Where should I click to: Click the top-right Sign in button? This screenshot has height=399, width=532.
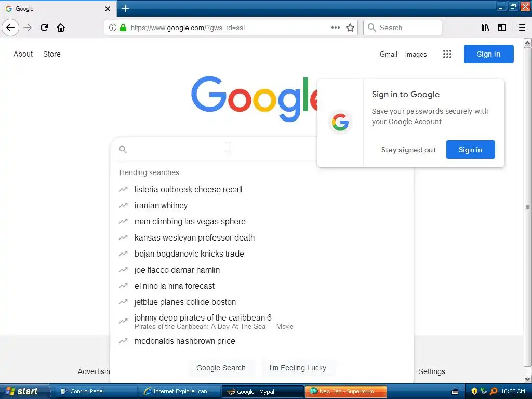[x=488, y=54]
